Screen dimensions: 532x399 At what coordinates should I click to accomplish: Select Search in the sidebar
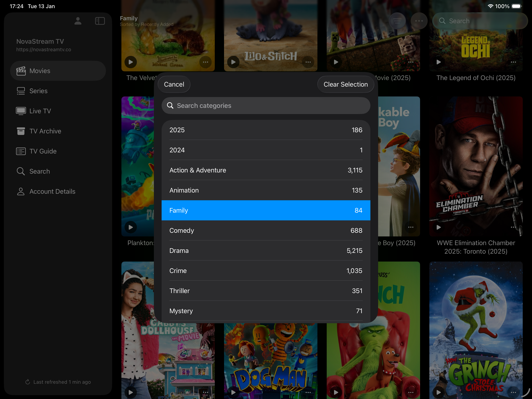[x=58, y=171]
